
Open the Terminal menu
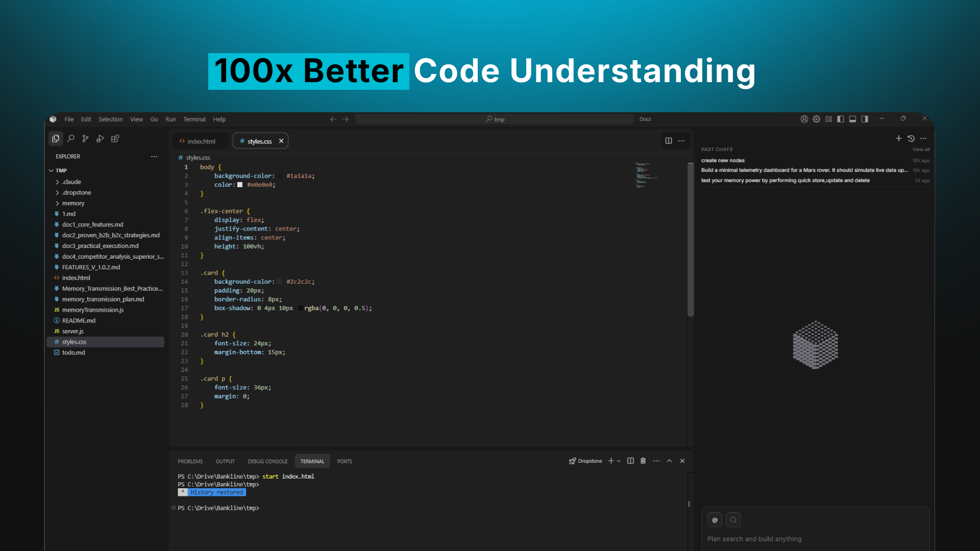[x=194, y=119]
